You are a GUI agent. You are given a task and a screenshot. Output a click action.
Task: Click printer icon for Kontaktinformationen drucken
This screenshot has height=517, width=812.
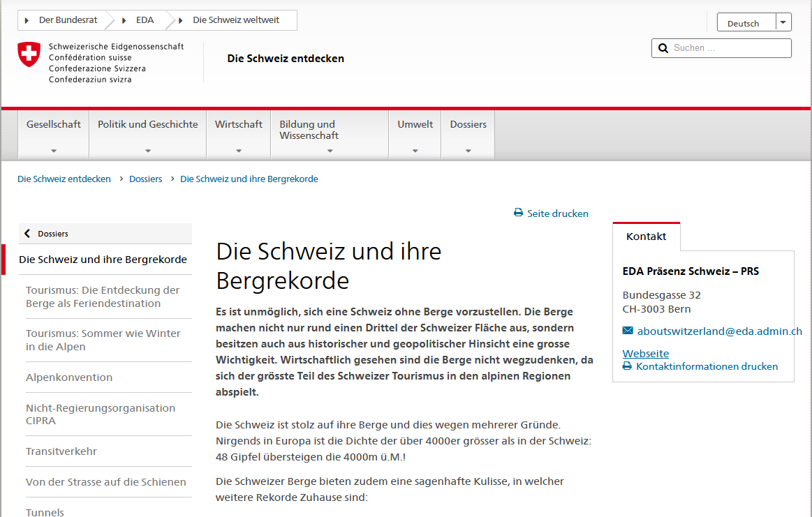[x=627, y=366]
